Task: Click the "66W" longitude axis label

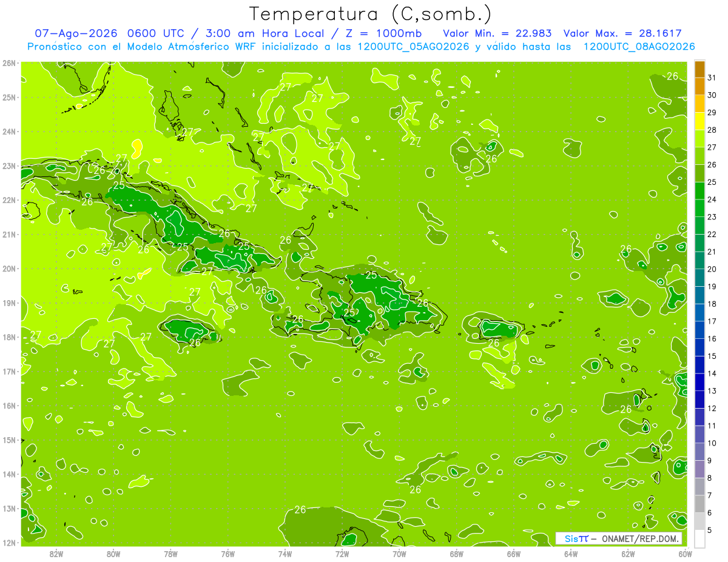Action: click(x=513, y=554)
